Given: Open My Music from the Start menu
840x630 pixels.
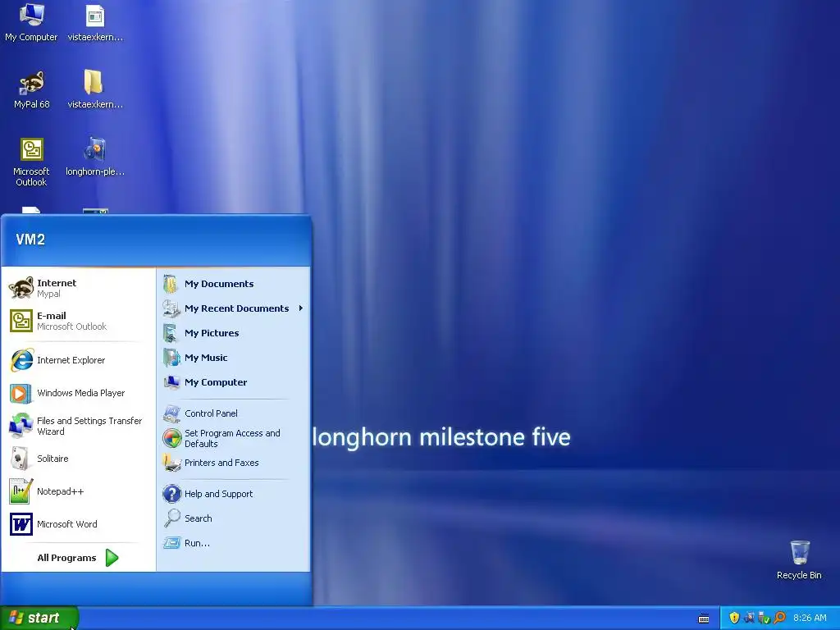Looking at the screenshot, I should pos(234,358).
